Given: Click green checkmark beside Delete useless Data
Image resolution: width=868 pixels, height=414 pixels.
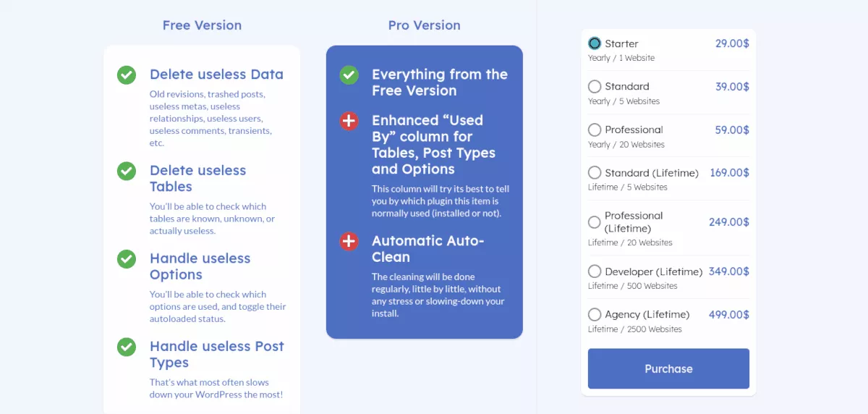Looking at the screenshot, I should pos(127,75).
